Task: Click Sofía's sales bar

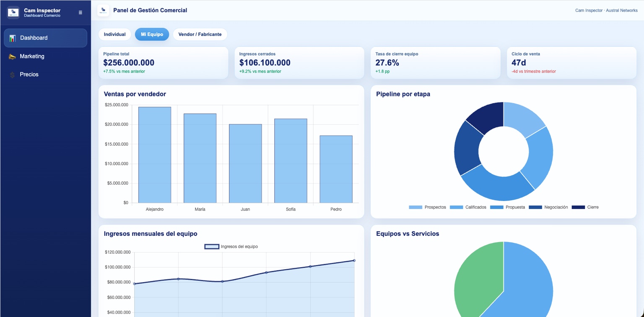Action: (291, 161)
